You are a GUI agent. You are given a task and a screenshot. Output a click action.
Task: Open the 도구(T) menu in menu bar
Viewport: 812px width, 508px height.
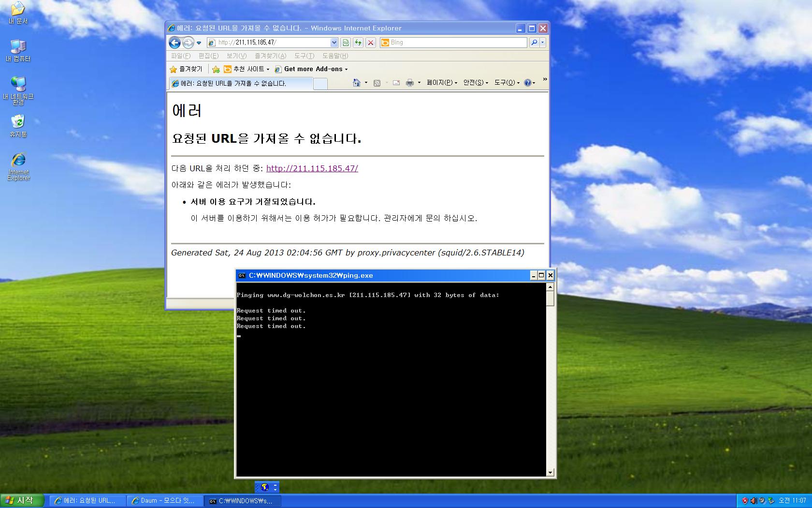click(304, 56)
